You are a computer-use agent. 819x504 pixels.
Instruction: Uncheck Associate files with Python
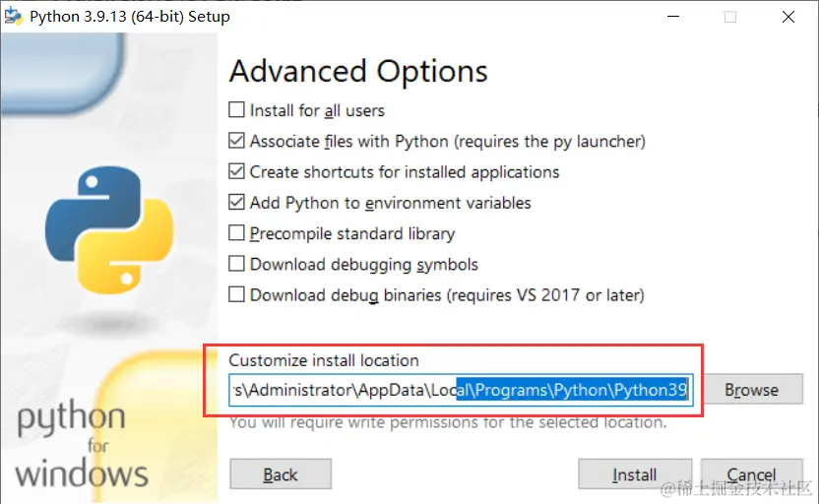pyautogui.click(x=236, y=141)
